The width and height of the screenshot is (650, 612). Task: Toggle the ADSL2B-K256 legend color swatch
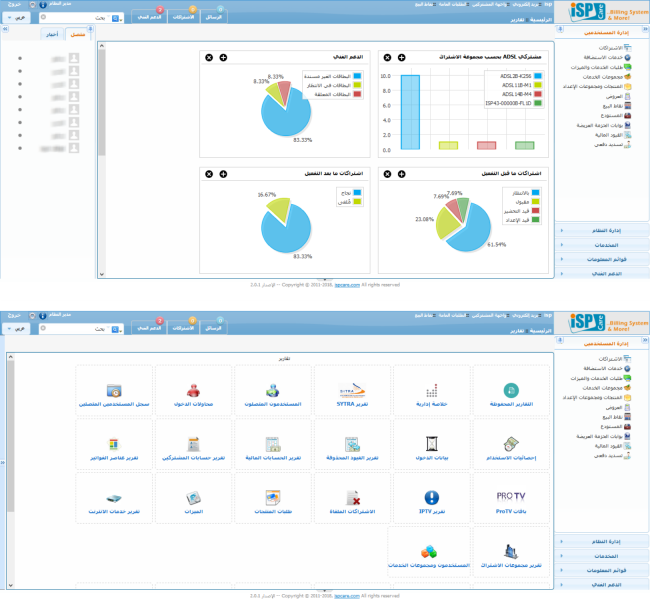pyautogui.click(x=537, y=75)
